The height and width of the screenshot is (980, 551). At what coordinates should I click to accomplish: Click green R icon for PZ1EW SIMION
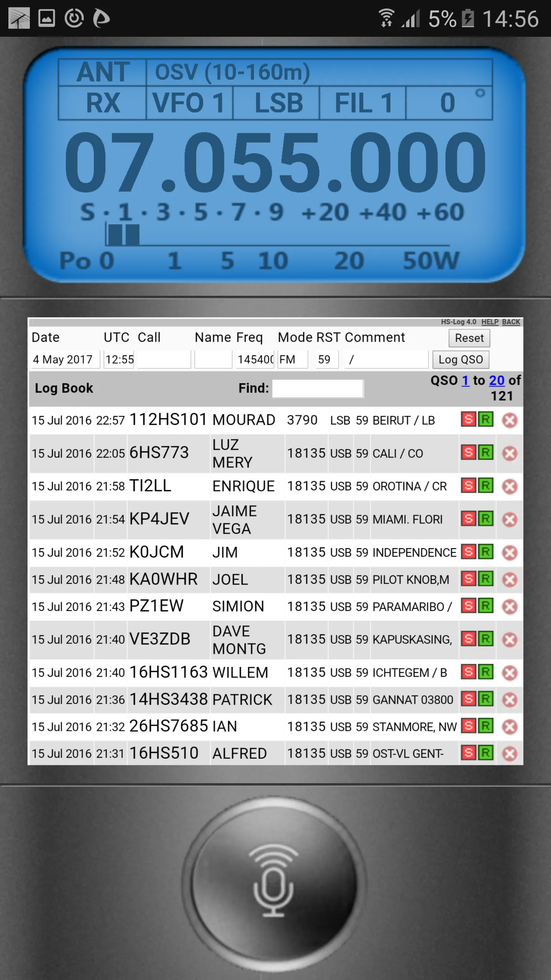point(486,606)
